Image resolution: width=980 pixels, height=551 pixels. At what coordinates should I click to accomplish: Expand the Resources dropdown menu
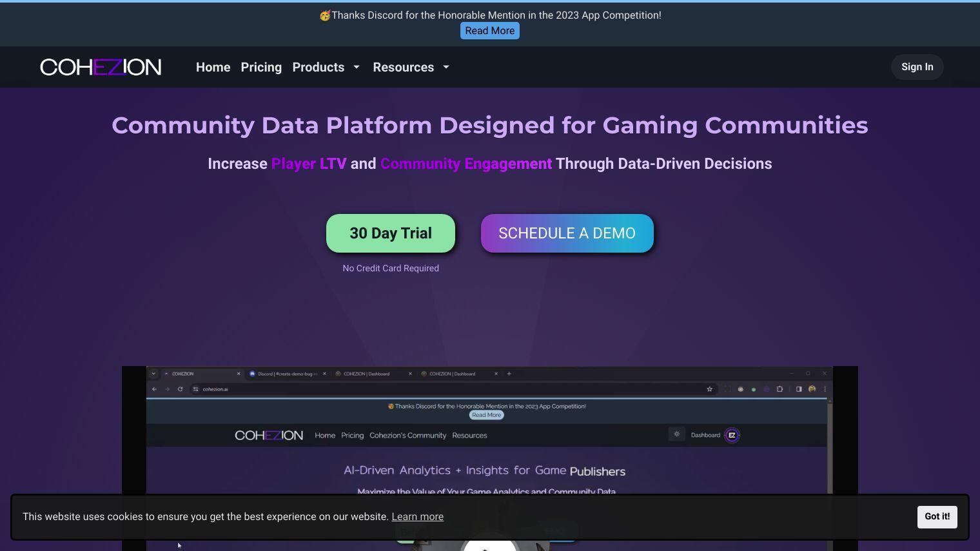tap(411, 67)
